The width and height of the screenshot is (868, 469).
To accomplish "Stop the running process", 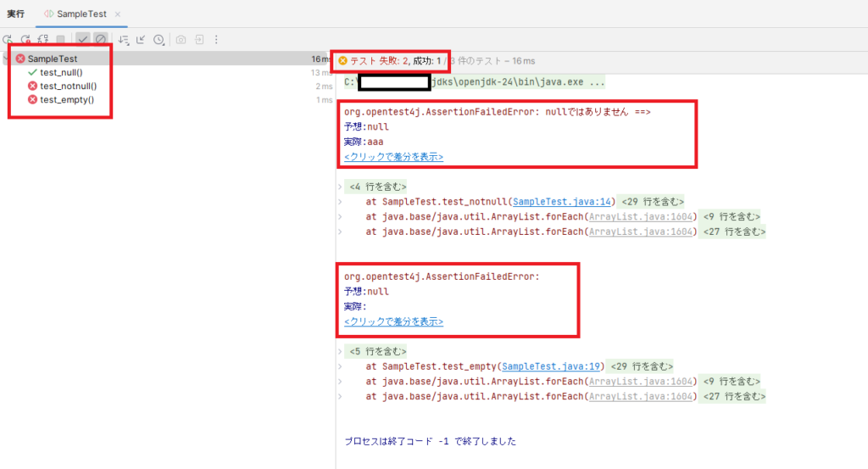I will pyautogui.click(x=61, y=39).
